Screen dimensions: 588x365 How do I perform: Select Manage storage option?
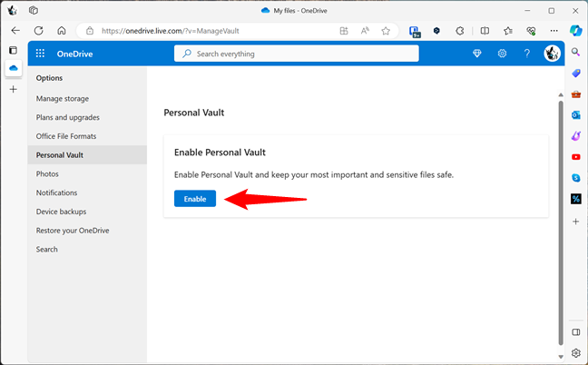[63, 99]
